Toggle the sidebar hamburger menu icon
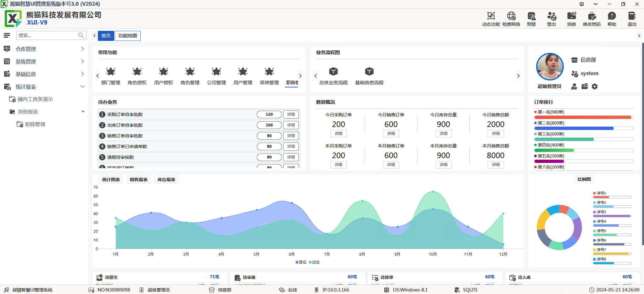This screenshot has width=644, height=294. [7, 36]
